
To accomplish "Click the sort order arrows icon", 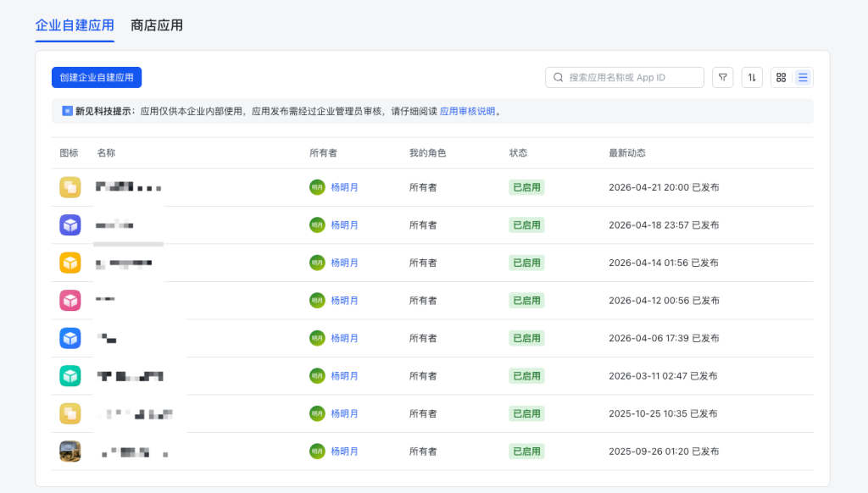I will click(752, 77).
